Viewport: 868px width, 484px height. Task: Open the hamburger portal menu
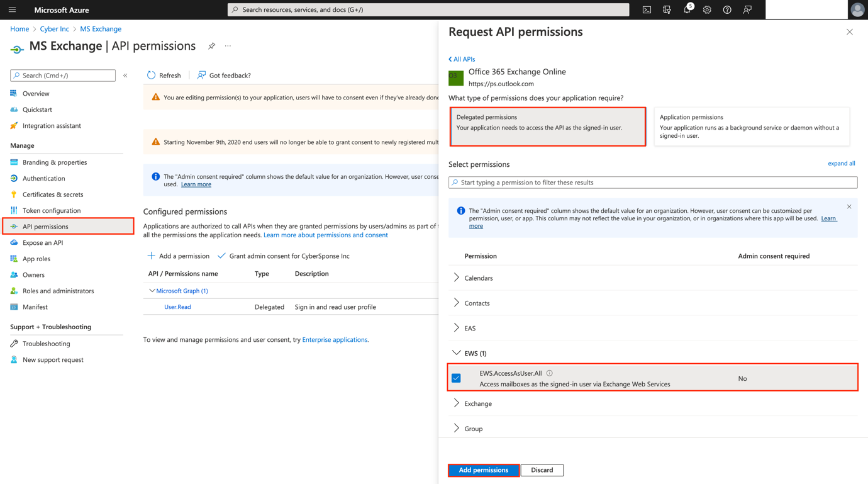[12, 10]
